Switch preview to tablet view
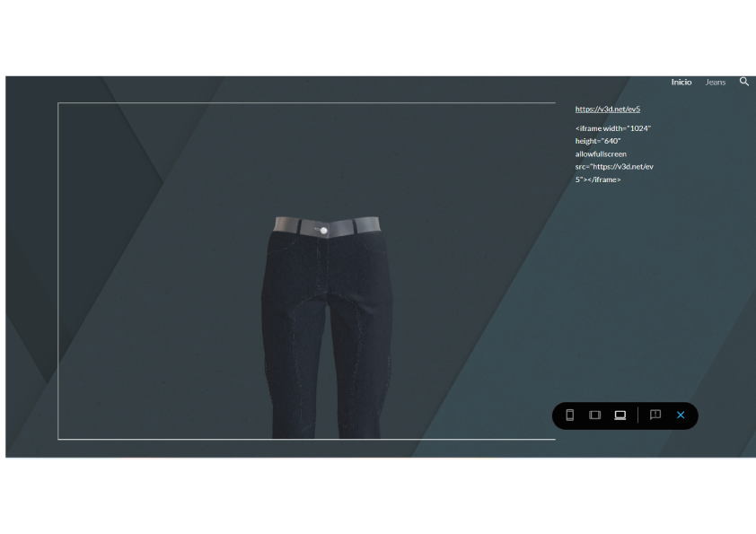 595,415
